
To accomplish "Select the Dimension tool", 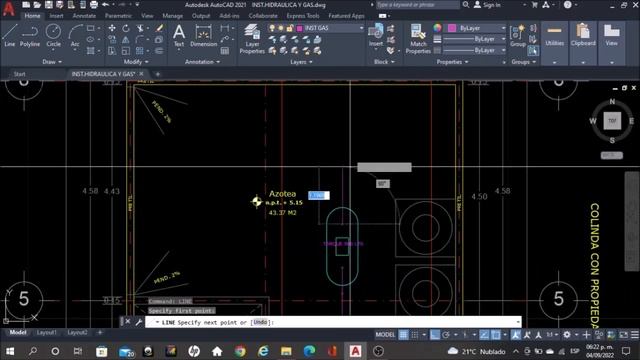I will [203, 36].
